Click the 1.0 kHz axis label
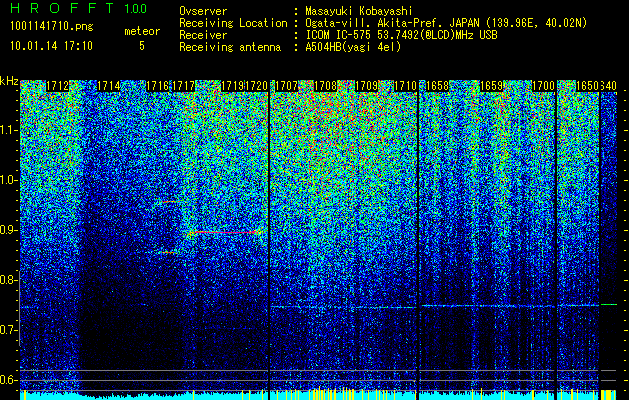629x400 pixels. point(9,180)
